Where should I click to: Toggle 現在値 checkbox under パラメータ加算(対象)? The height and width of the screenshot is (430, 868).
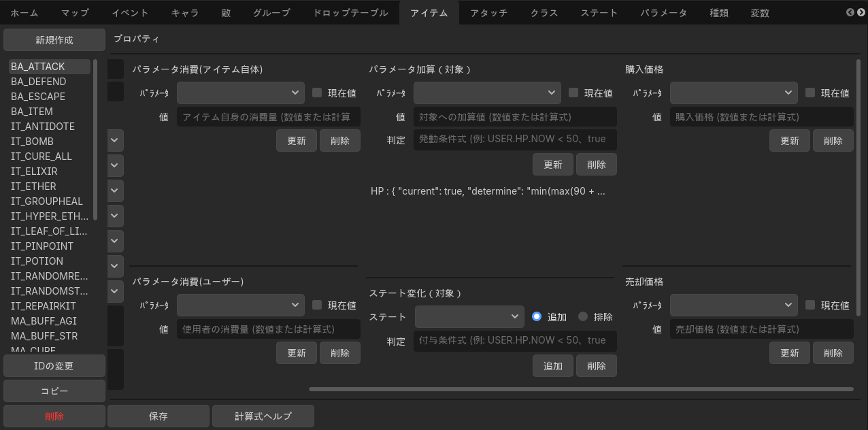click(573, 93)
